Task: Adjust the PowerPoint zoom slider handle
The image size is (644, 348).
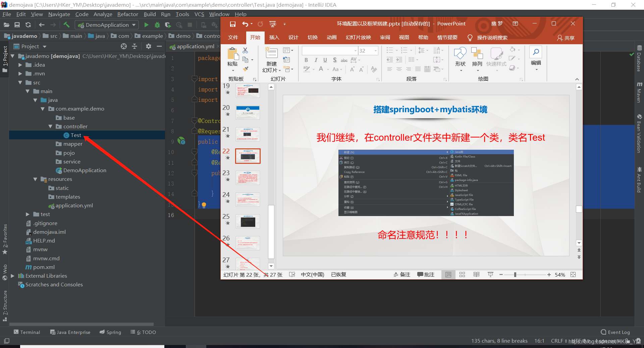Action: pyautogui.click(x=515, y=275)
